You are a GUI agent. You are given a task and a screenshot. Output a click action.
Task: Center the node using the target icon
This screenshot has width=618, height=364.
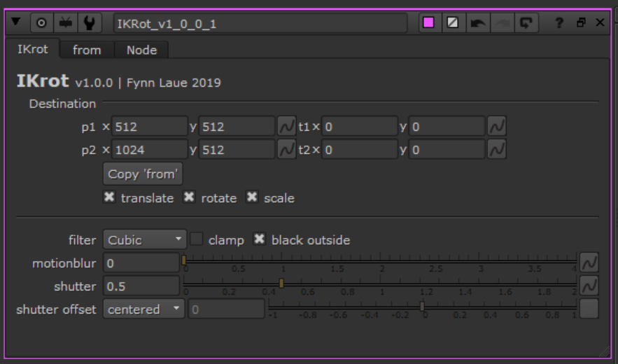pyautogui.click(x=41, y=23)
